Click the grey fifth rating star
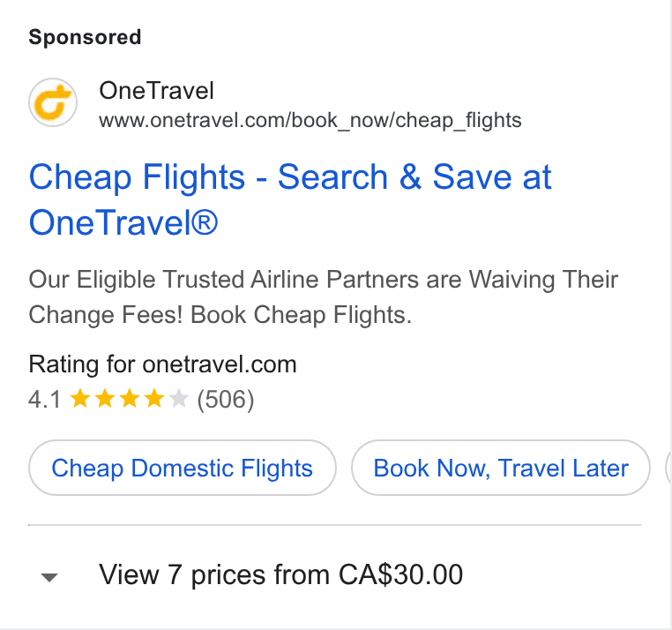This screenshot has height=630, width=672. tap(178, 399)
